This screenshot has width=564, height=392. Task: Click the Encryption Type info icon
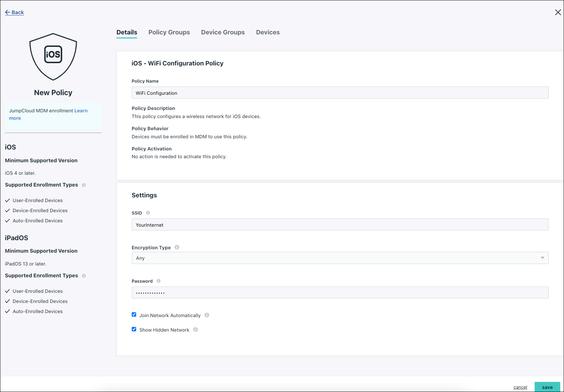(177, 247)
